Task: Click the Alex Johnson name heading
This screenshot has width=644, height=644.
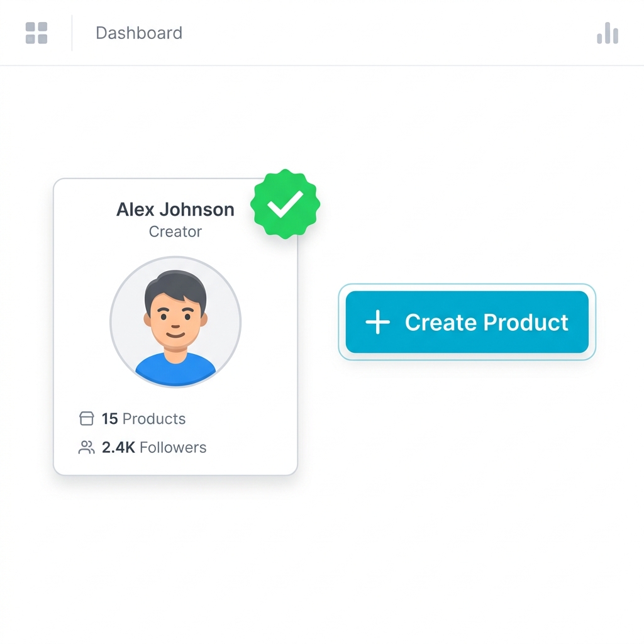Action: pos(175,209)
